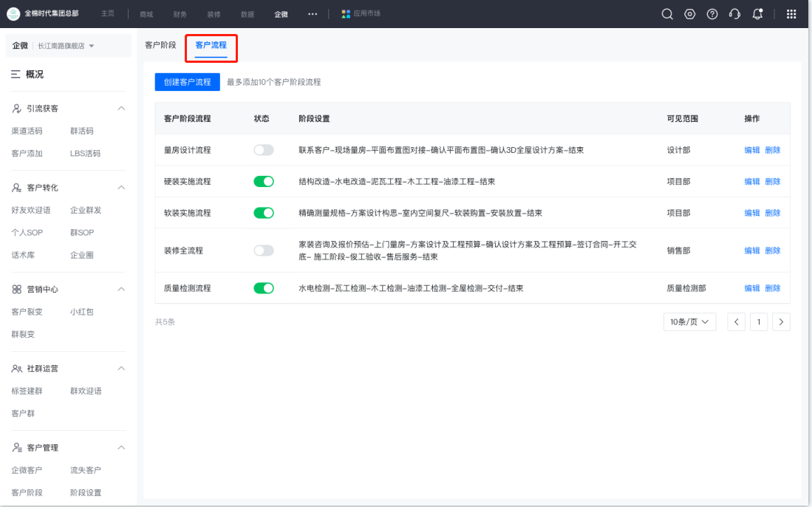Switch to the 客户阶段 tab
The image size is (812, 507).
[x=160, y=45]
